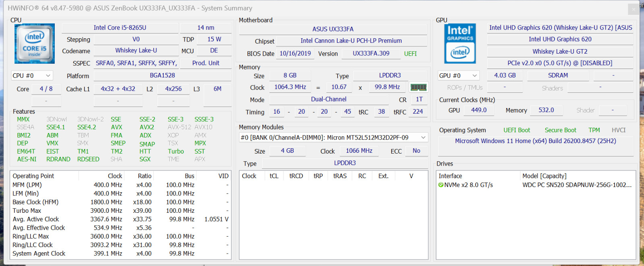Viewport: 644px width, 266px height.
Task: Click the Secure Boot indicator
Action: 560,130
